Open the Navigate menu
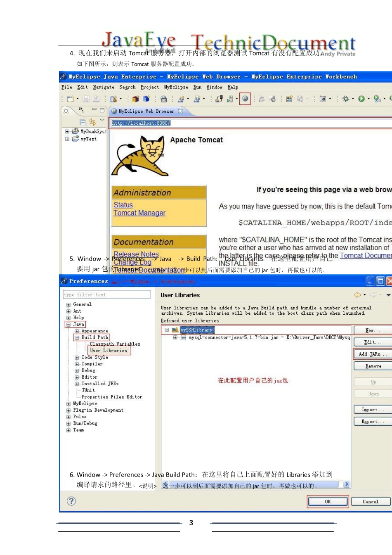The image size is (392, 555). pyautogui.click(x=104, y=87)
